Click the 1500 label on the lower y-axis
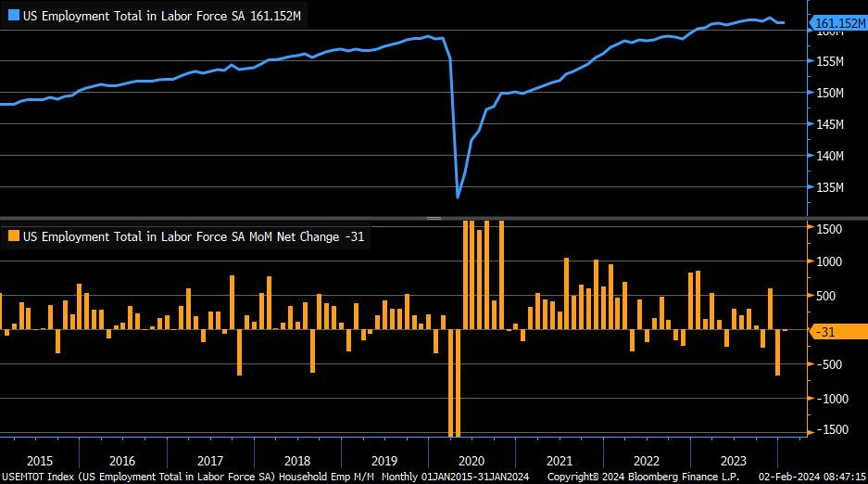 pos(831,228)
